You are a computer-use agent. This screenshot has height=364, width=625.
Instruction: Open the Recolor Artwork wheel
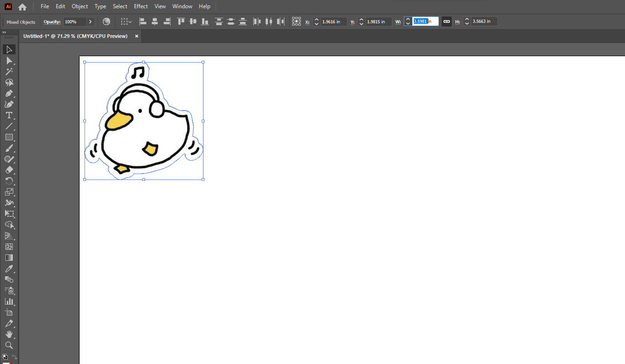tap(107, 21)
